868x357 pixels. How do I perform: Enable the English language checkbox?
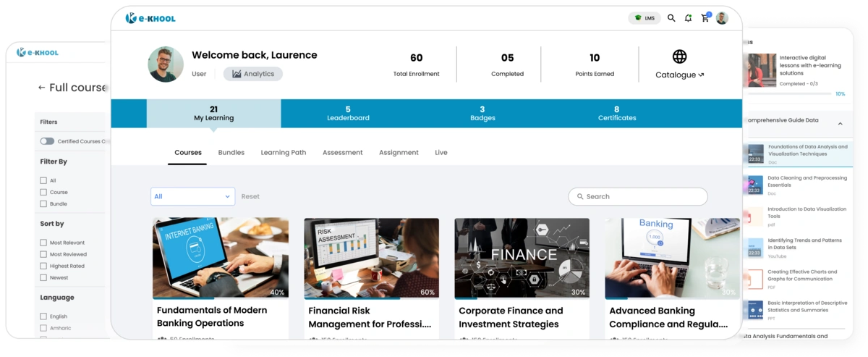[43, 316]
